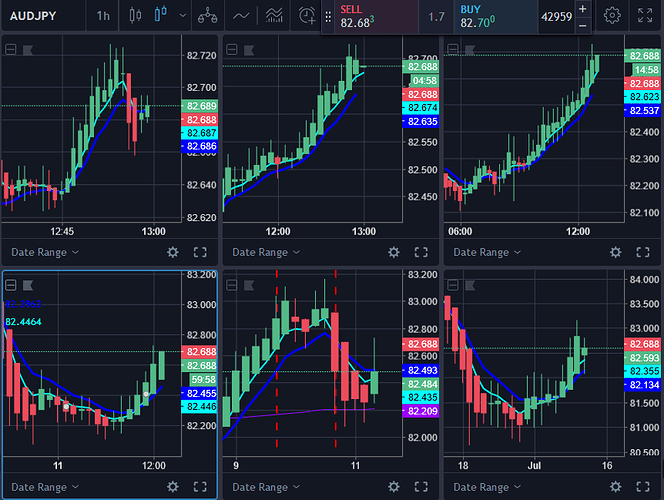Open chart settings gear in the top toolbar

click(x=612, y=15)
